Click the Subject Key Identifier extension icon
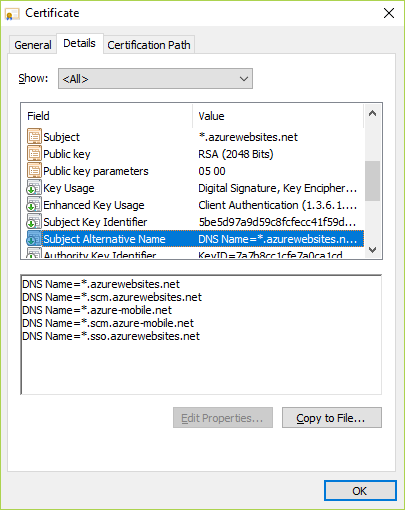 [34, 222]
